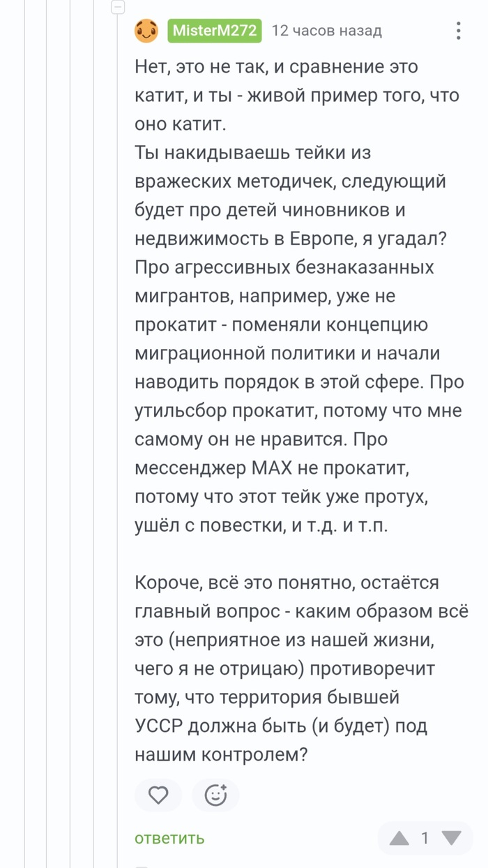488x868 pixels.
Task: Downvote the comment with the down arrow
Action: click(452, 838)
